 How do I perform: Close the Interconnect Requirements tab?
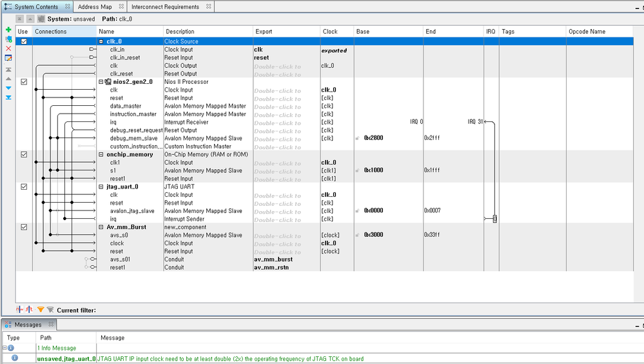(209, 6)
